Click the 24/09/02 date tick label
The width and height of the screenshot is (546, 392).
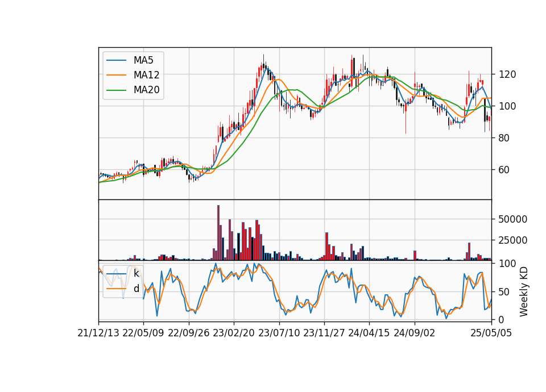[415, 333]
